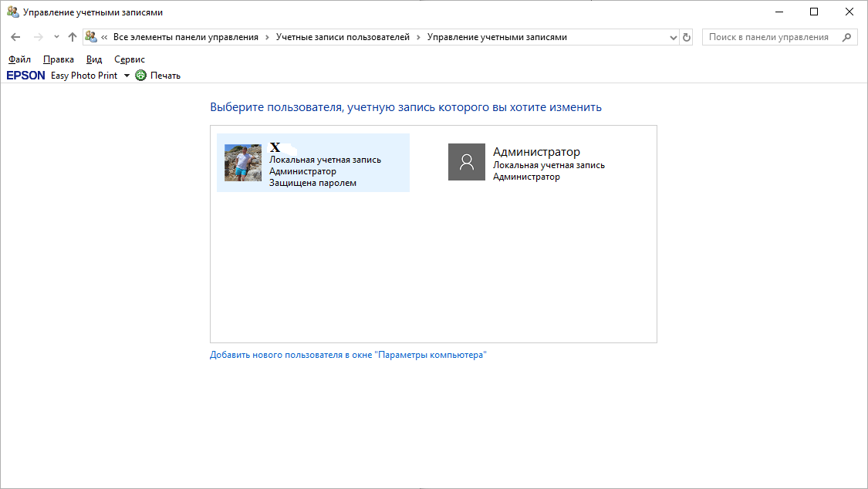
Task: Maximize the account management window
Action: tap(814, 12)
